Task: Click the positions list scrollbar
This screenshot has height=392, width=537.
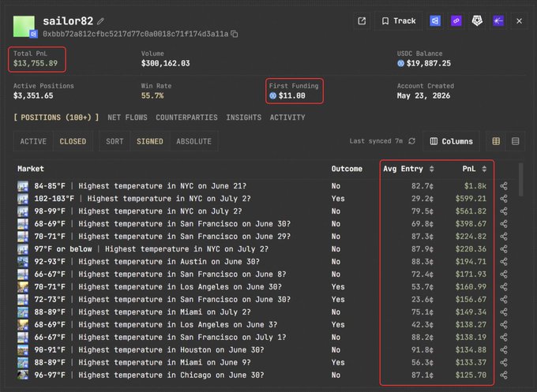Action: [521, 180]
